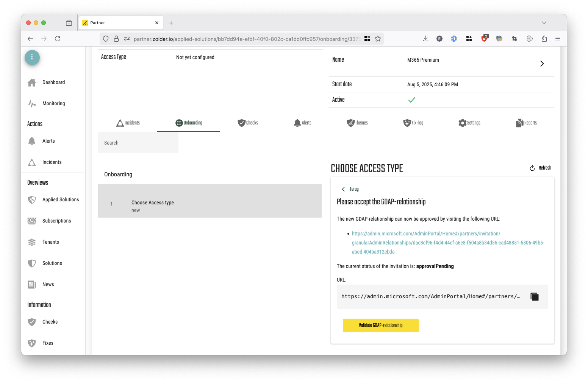This screenshot has height=383, width=588.
Task: Click the copy URL icon
Action: pos(534,297)
